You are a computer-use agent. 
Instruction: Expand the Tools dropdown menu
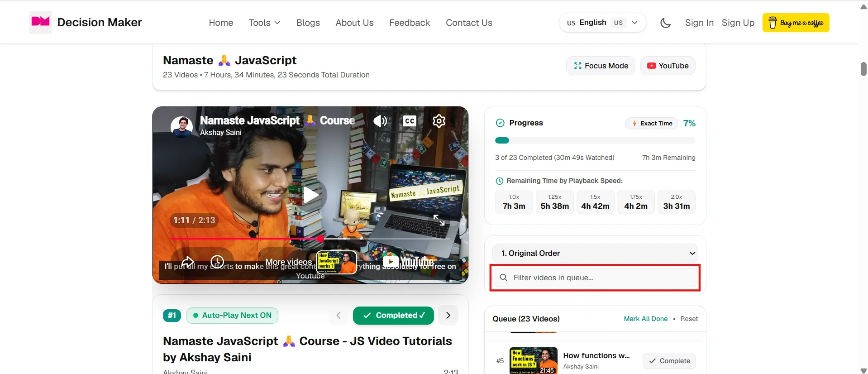pyautogui.click(x=264, y=23)
